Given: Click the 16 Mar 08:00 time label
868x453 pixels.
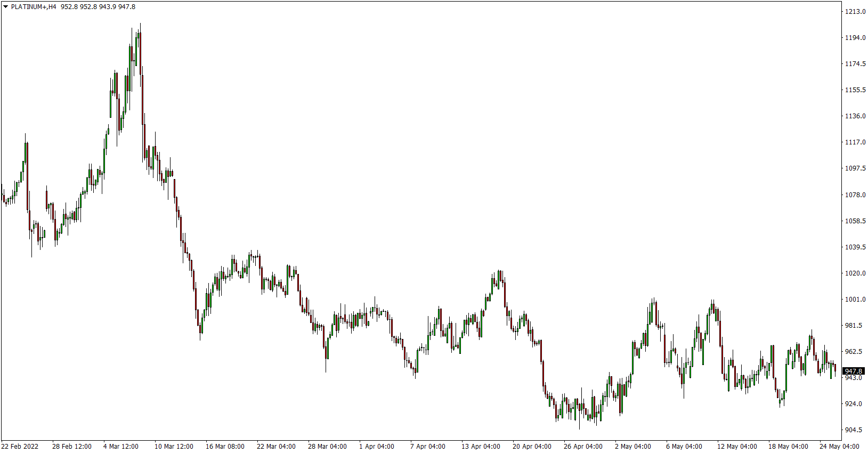Looking at the screenshot, I should tap(225, 447).
